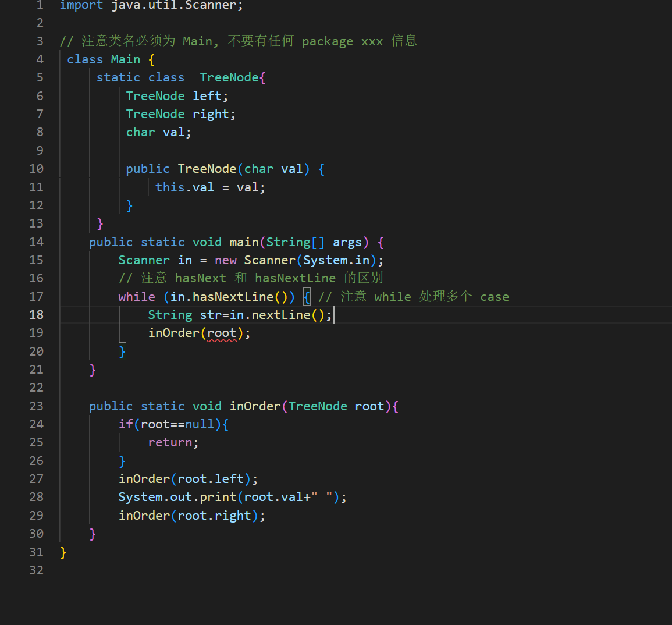Click the 'hasNextLine' comment on line 16

[296, 279]
